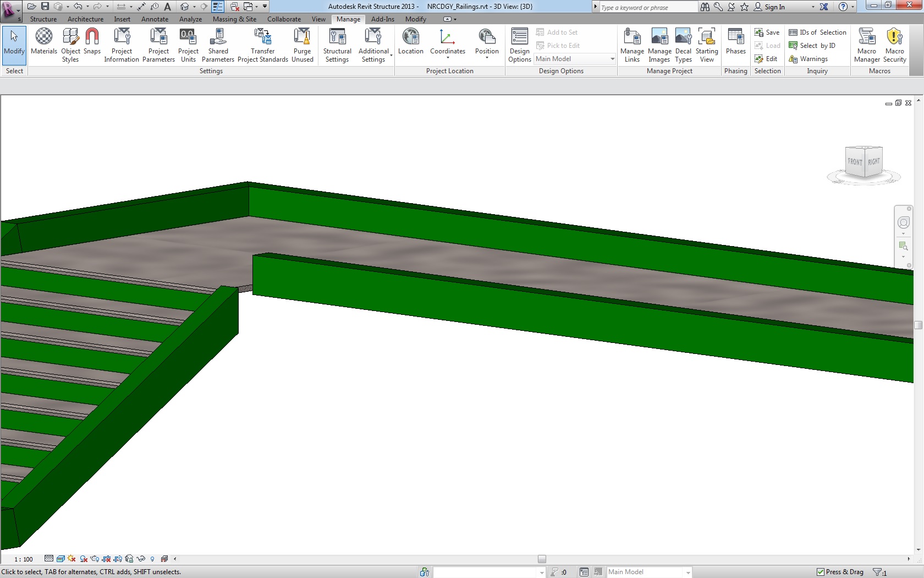Open Project Information
Screen dimensions: 924x578
[x=122, y=44]
